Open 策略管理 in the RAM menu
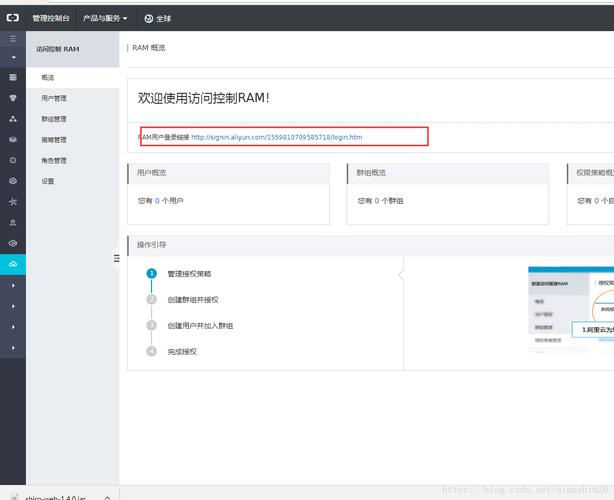614x500 pixels. [x=73, y=140]
